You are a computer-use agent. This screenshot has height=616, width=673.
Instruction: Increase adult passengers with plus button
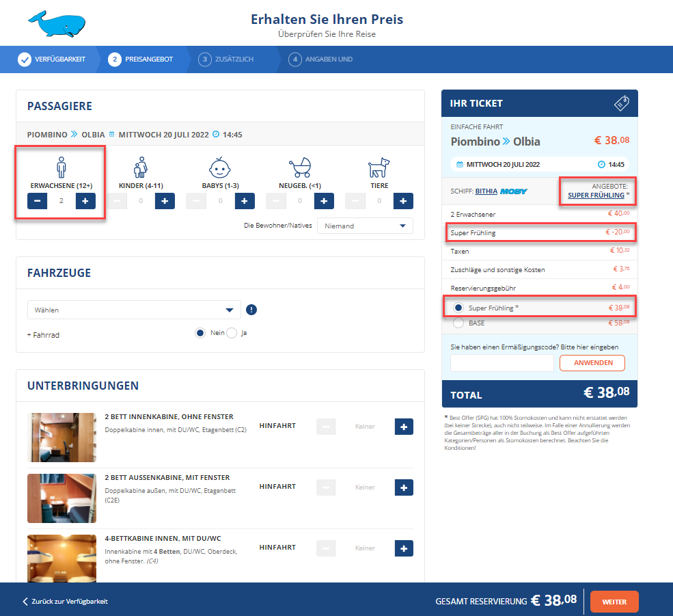(x=85, y=201)
